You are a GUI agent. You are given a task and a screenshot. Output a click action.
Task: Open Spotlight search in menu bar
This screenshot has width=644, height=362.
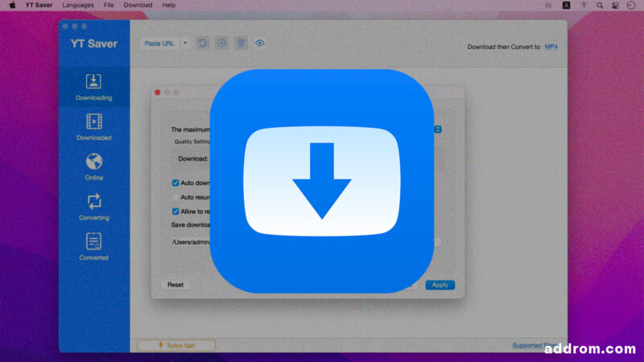pyautogui.click(x=600, y=6)
